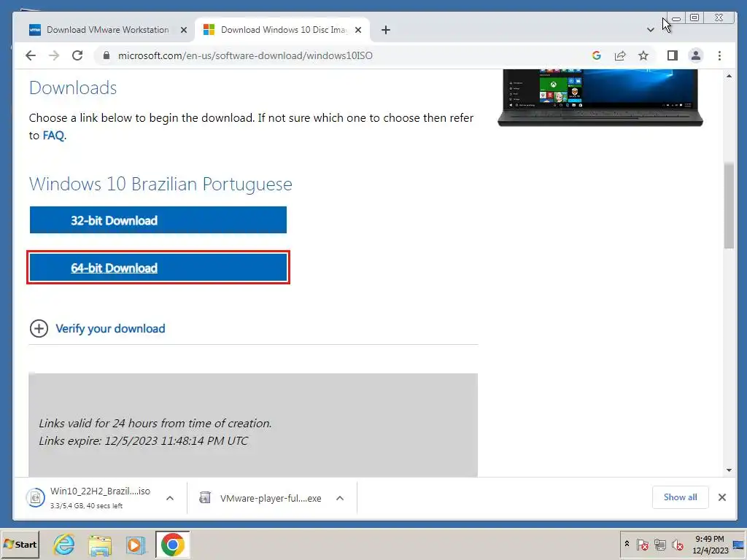Start the 32-bit Download

(x=158, y=220)
